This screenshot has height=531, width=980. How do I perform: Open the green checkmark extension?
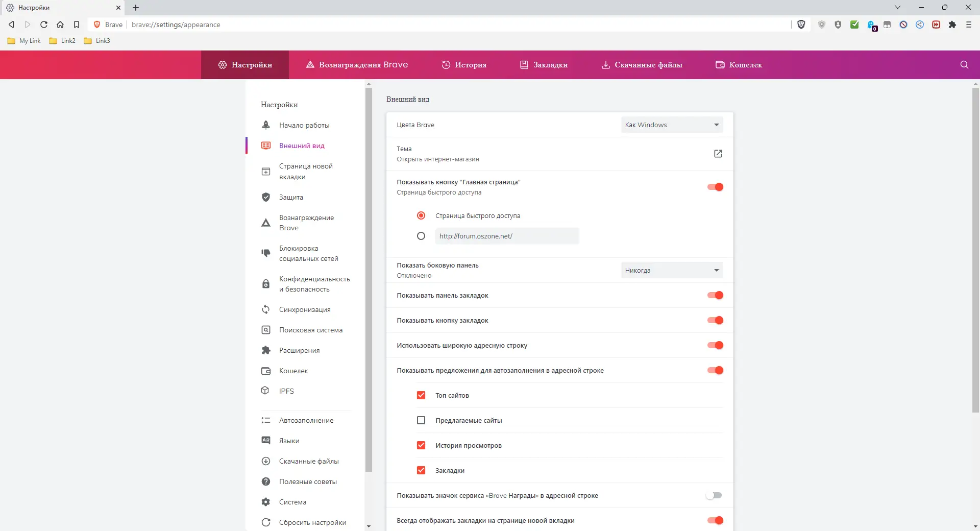click(854, 25)
